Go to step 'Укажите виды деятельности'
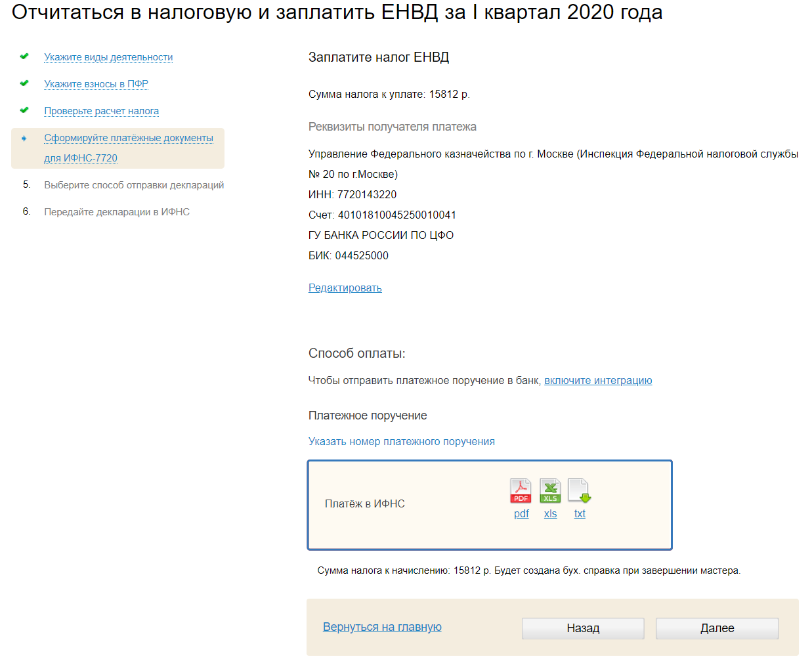Viewport: 812px width, 663px height. coord(108,57)
